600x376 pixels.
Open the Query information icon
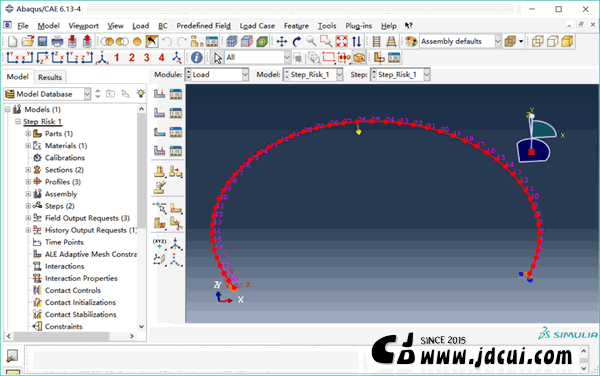(196, 58)
